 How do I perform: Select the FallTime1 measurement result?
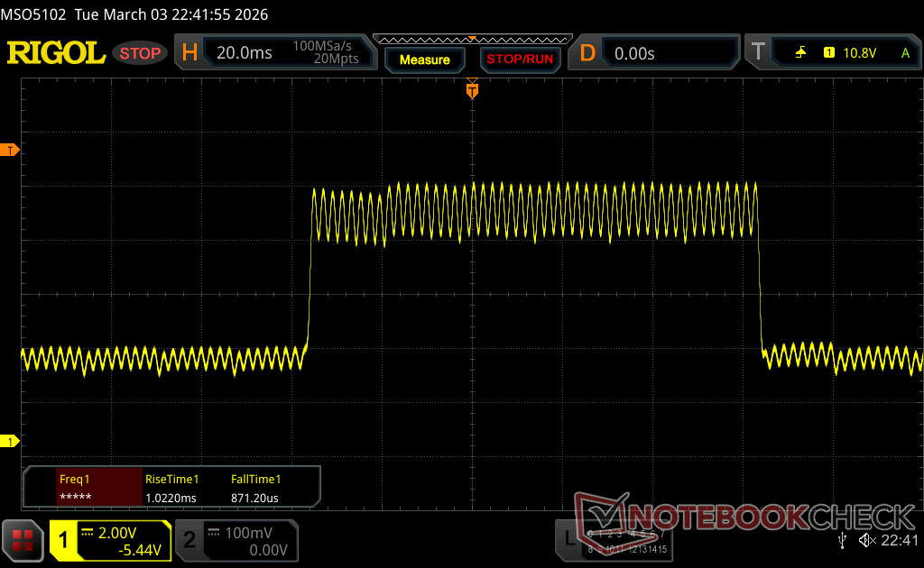coord(256,488)
